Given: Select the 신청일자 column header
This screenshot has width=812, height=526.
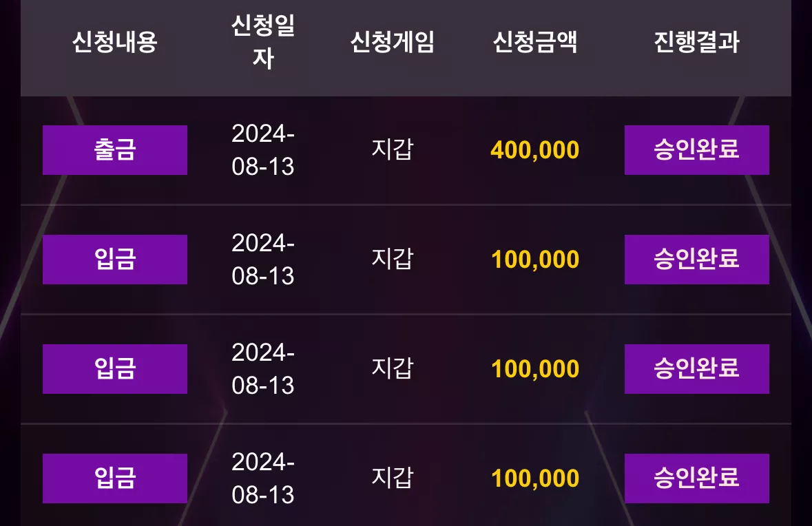Looking at the screenshot, I should (x=263, y=42).
